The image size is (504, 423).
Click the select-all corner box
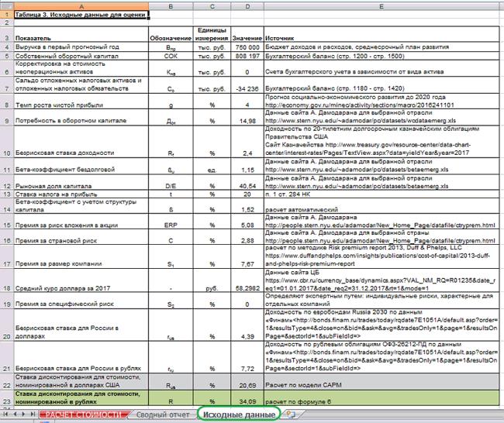pyautogui.click(x=7, y=6)
